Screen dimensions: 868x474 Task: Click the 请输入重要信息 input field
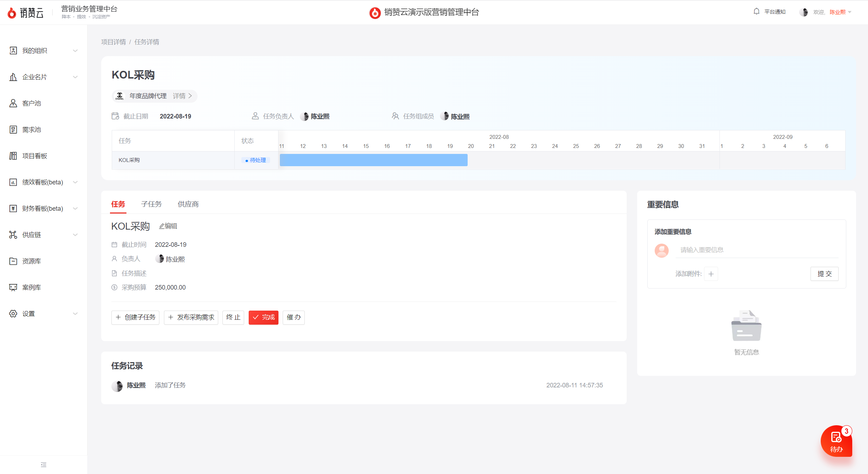pyautogui.click(x=757, y=250)
